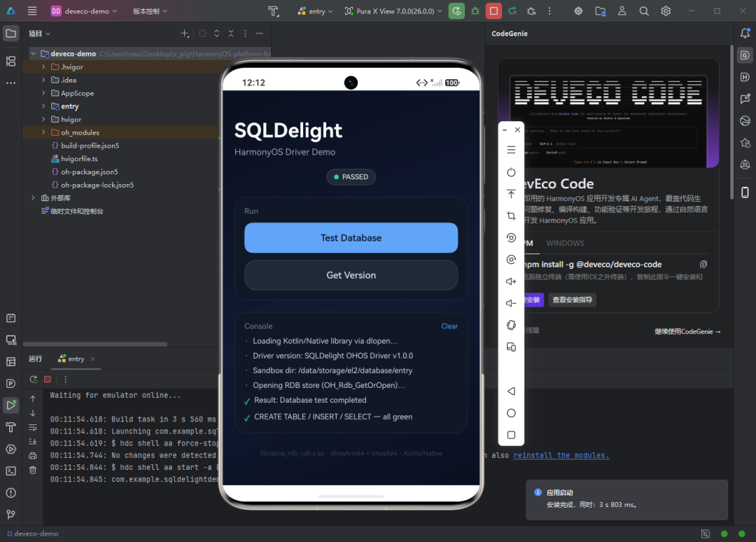Viewport: 756px width, 542px height.
Task: Expand the oh_modules folder
Action: [x=43, y=132]
